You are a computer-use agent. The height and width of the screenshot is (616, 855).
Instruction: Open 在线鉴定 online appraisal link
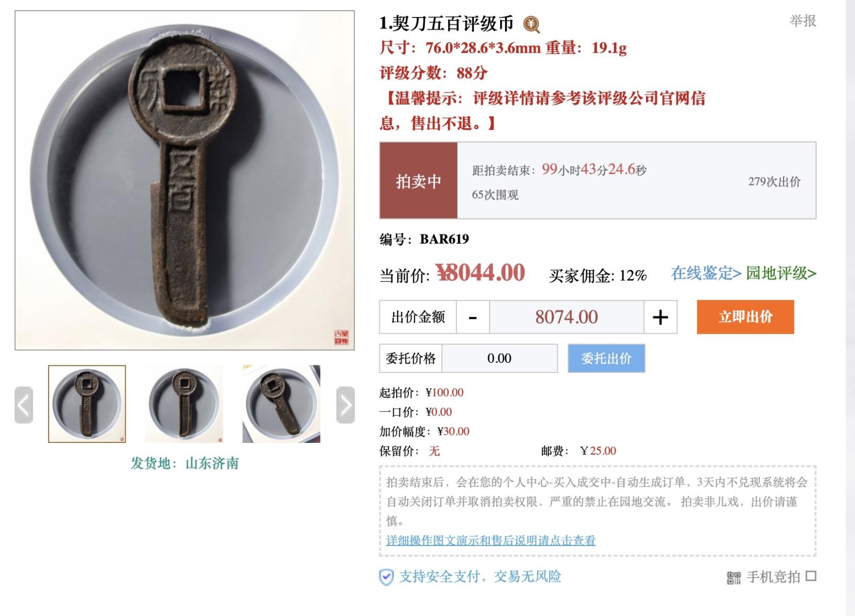coord(706,273)
